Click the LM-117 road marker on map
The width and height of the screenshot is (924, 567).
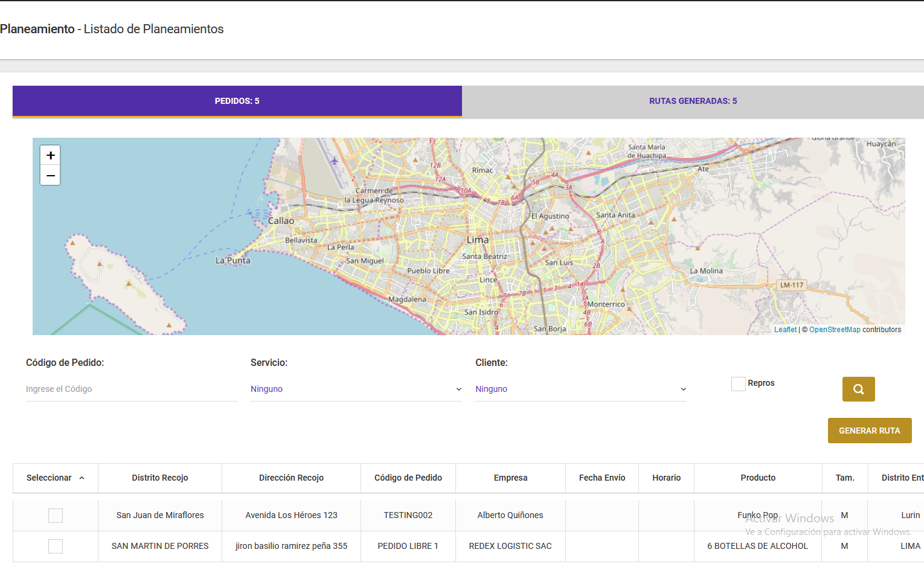tap(791, 285)
